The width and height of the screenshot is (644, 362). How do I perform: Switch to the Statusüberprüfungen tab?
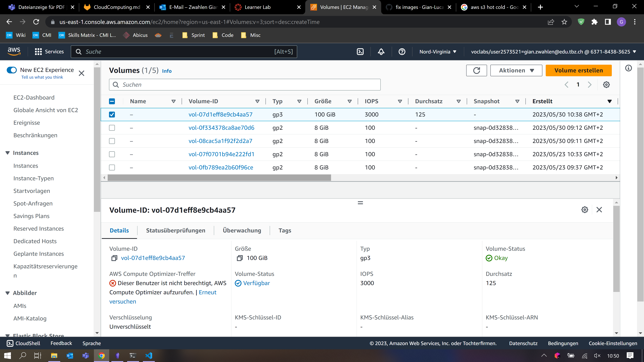175,230
